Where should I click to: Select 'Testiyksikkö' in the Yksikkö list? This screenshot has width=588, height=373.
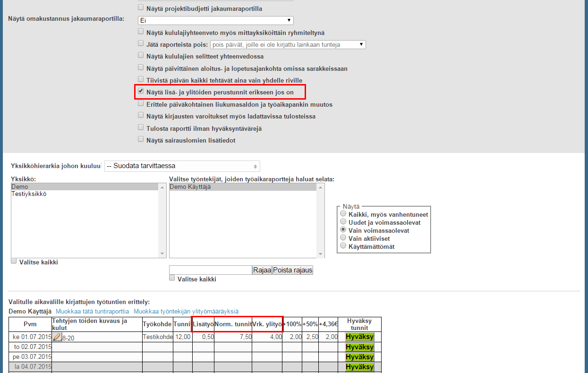29,194
